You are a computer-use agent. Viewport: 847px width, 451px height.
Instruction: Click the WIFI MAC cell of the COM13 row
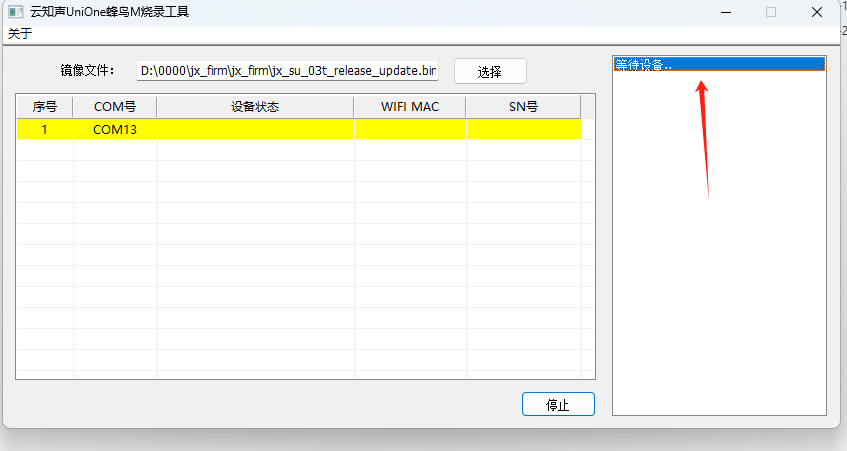pyautogui.click(x=410, y=129)
